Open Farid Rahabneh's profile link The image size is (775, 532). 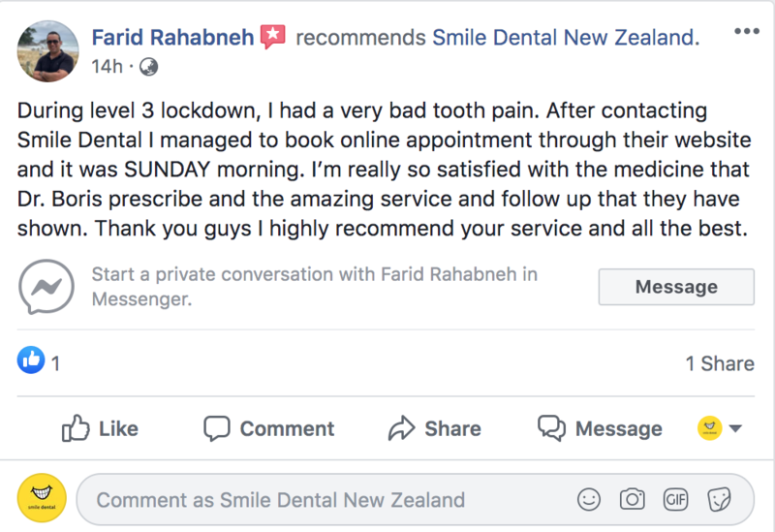[172, 38]
